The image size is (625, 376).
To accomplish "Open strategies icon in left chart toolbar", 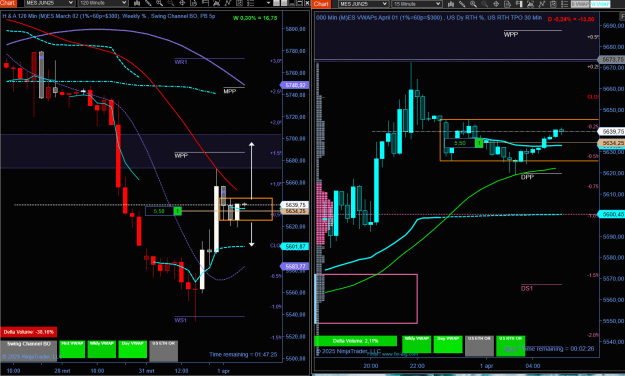I will 239,3.
